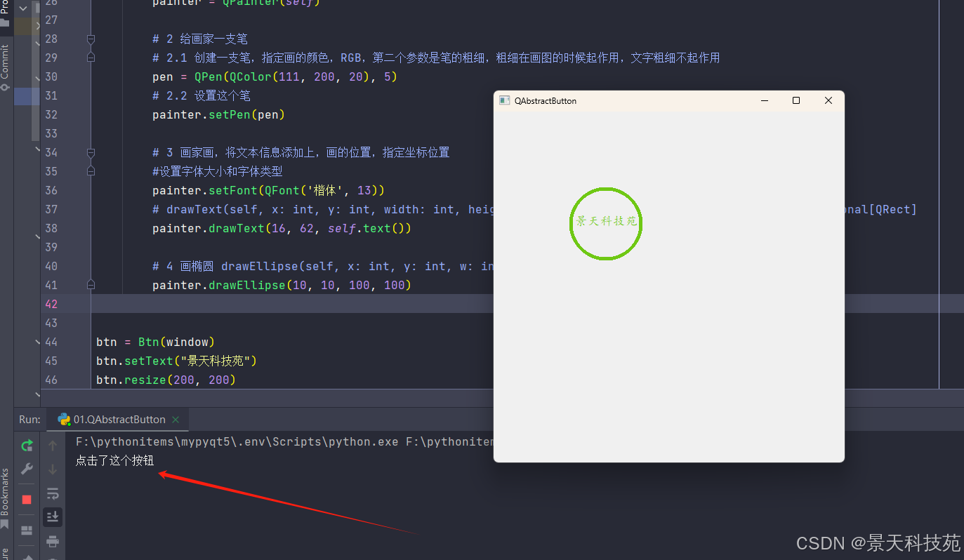Collapse code fold at line 28
This screenshot has width=964, height=560.
point(91,39)
